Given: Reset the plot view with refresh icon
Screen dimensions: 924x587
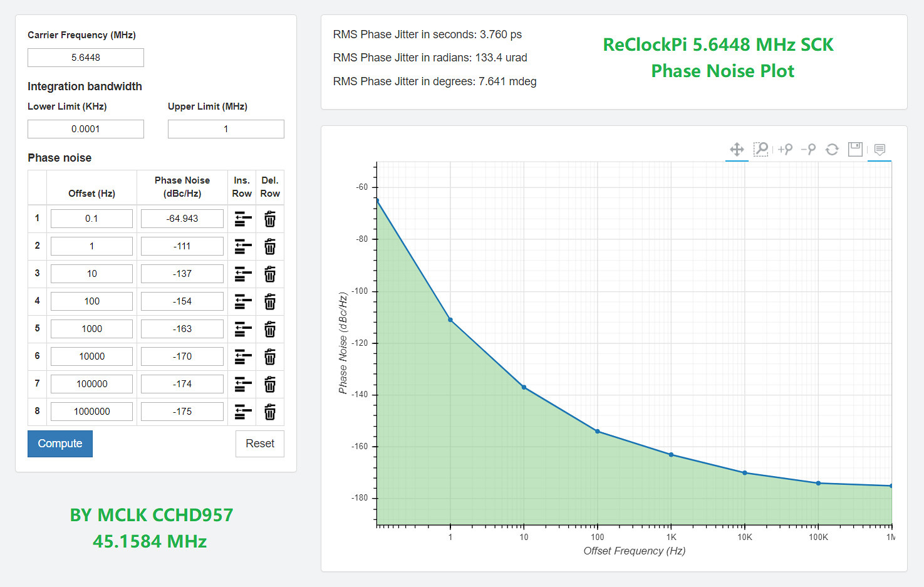Looking at the screenshot, I should [x=832, y=149].
